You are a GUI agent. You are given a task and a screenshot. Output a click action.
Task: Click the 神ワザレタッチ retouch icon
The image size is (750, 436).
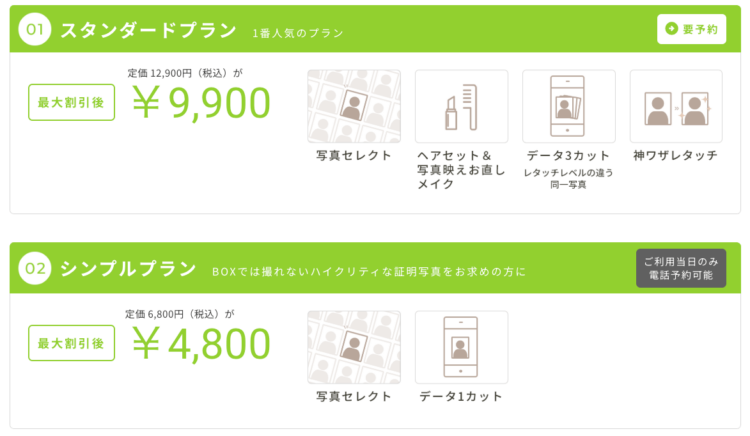point(676,106)
